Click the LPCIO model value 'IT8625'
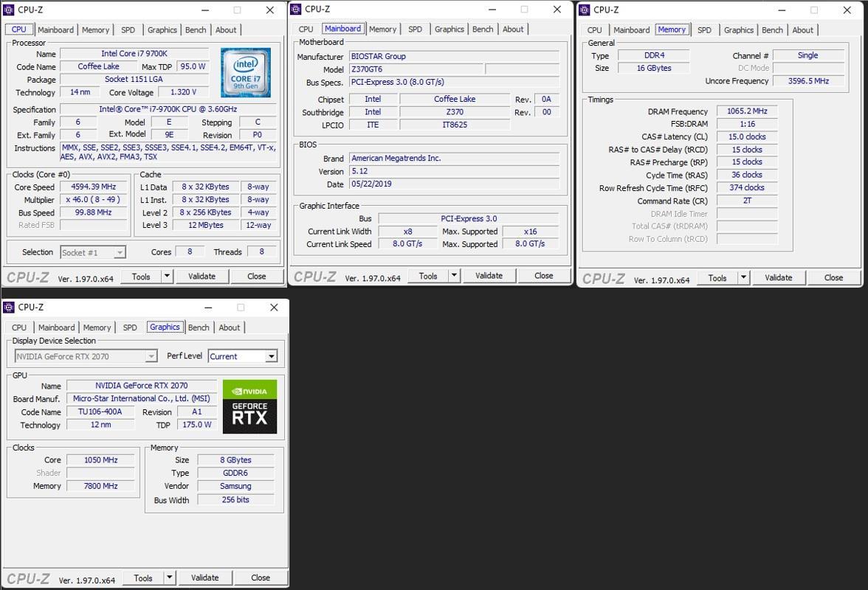This screenshot has height=590, width=868. click(x=455, y=125)
